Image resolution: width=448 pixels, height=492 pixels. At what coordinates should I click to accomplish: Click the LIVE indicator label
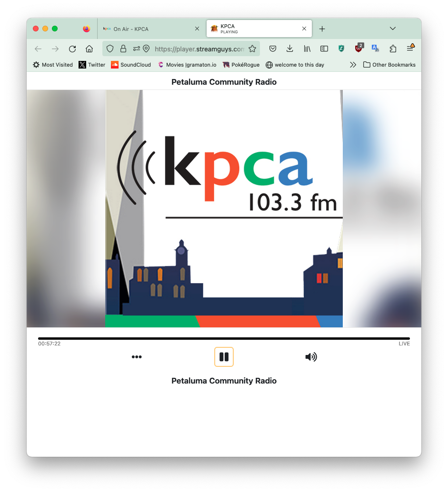point(404,344)
